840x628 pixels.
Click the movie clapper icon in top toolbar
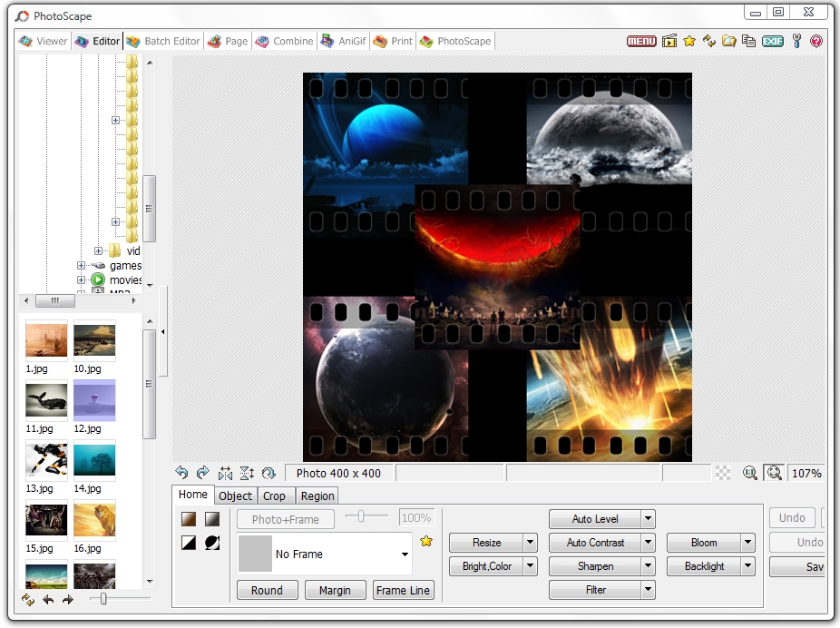pos(669,41)
